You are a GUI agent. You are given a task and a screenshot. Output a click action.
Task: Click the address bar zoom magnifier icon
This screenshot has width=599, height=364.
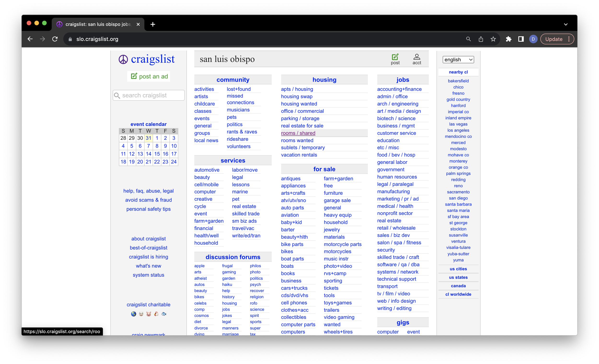[468, 39]
